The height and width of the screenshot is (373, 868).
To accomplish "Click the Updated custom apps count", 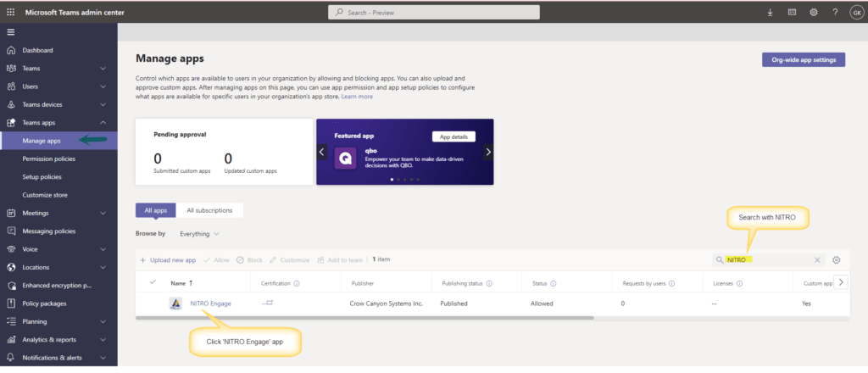I will [x=228, y=159].
